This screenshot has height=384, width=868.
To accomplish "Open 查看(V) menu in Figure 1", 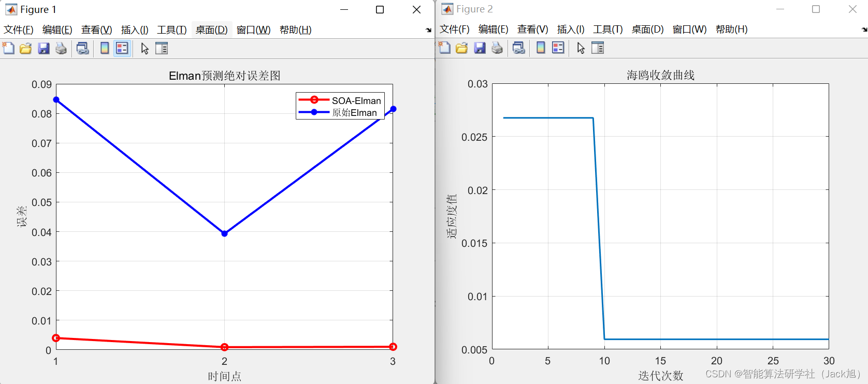I will coord(97,30).
